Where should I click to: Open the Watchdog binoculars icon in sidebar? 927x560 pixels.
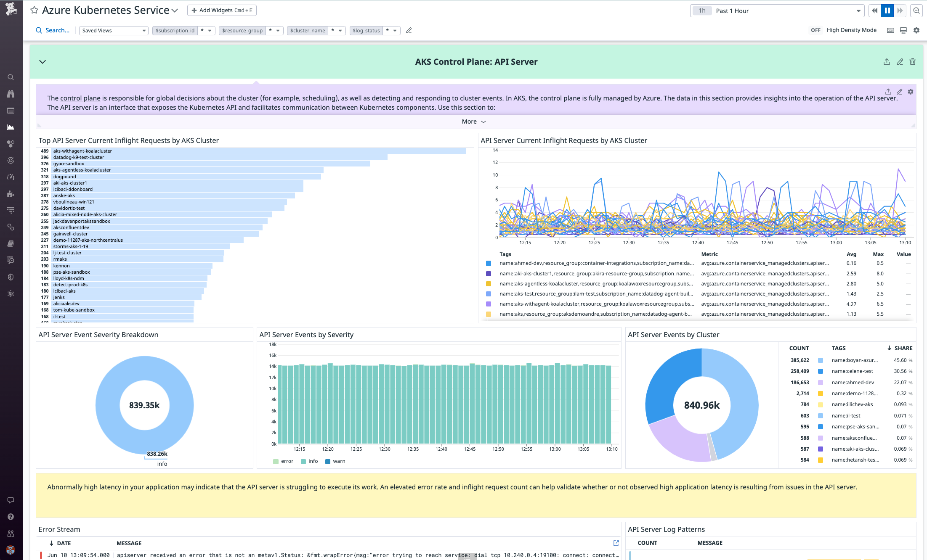click(x=11, y=93)
